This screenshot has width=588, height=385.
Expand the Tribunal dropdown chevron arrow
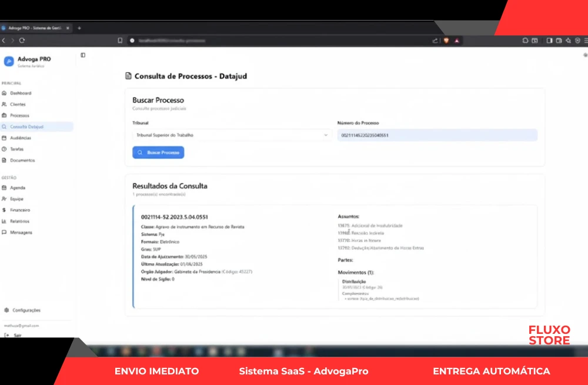coord(326,135)
